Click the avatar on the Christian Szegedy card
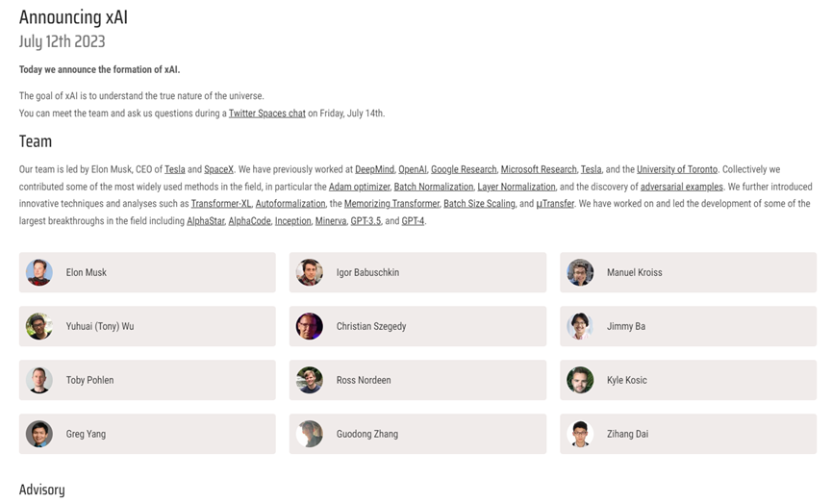Screen dimensions: 832x504 coord(310,326)
